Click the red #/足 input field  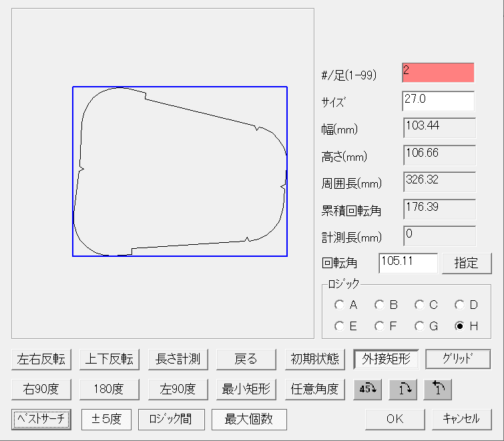(x=438, y=73)
